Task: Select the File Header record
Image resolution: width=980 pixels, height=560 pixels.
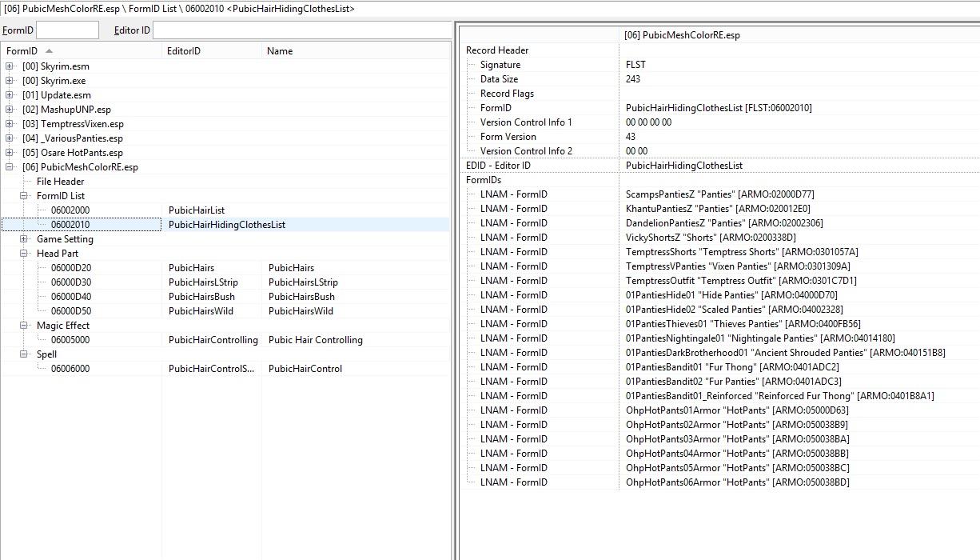Action: pyautogui.click(x=60, y=182)
